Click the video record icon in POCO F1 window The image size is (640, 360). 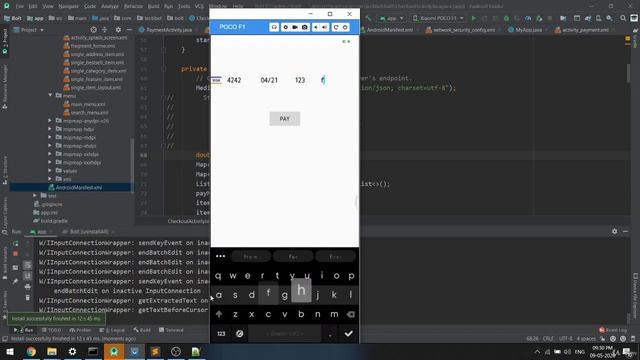(x=295, y=27)
